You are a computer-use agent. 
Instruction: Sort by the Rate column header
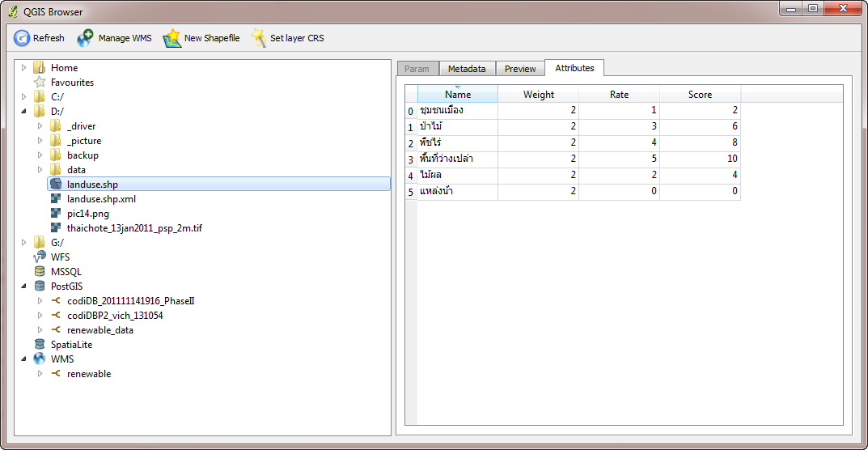[620, 94]
